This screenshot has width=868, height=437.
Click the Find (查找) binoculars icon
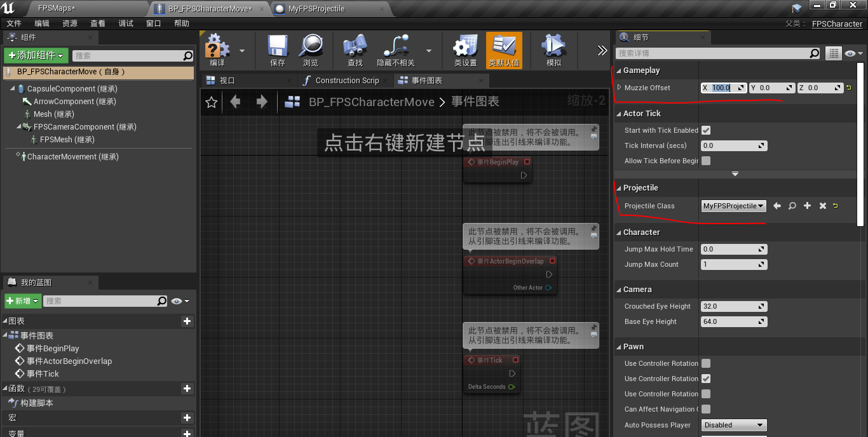point(355,46)
